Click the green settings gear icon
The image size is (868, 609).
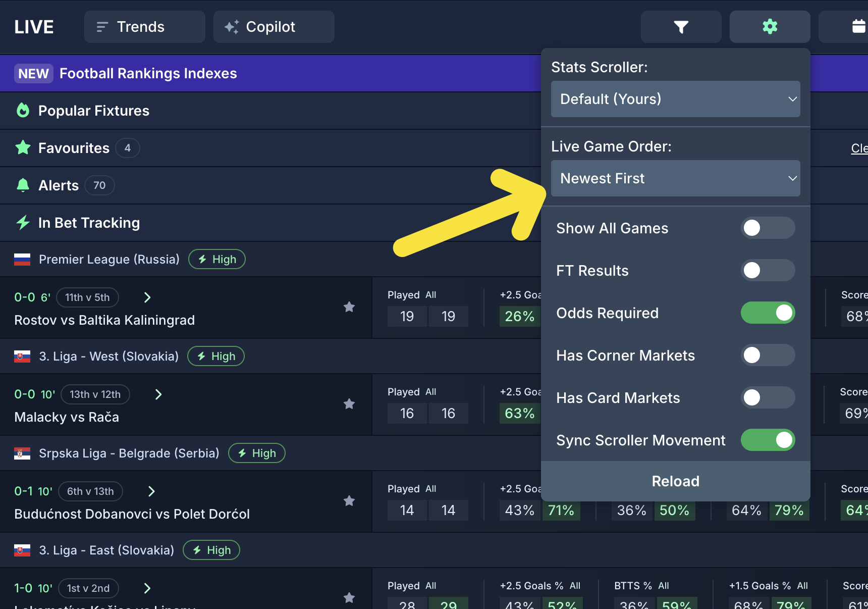pos(770,27)
